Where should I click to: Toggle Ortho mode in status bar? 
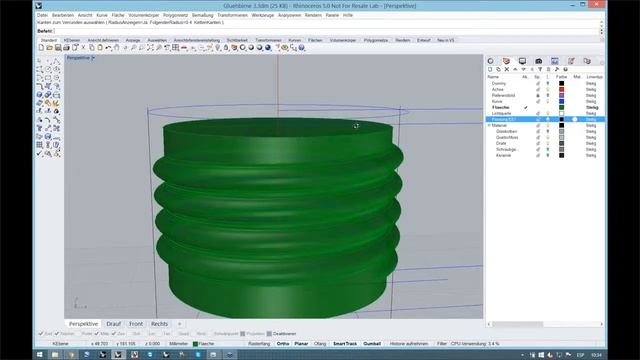coord(283,344)
